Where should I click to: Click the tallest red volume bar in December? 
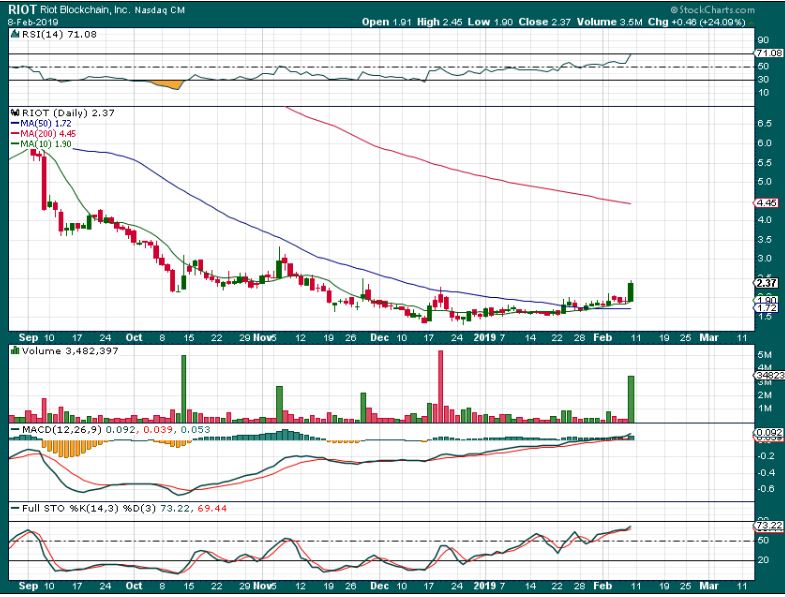pos(441,386)
